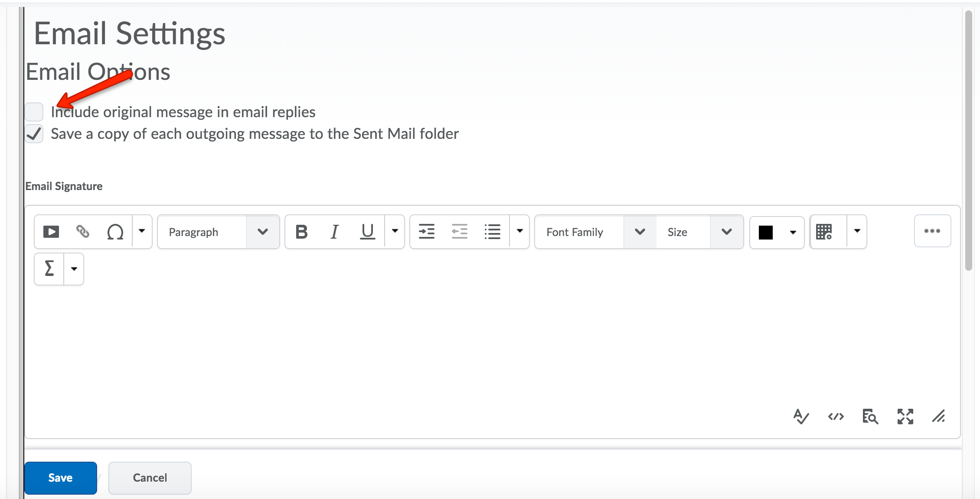Insert an unordered bullet list
980x499 pixels.
pos(492,232)
